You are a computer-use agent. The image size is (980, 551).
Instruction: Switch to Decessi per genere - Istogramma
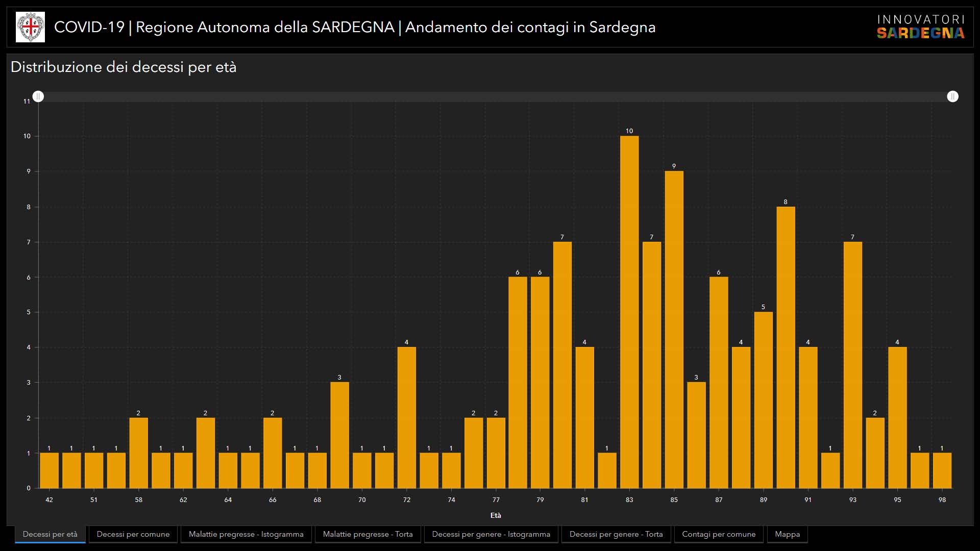[491, 534]
